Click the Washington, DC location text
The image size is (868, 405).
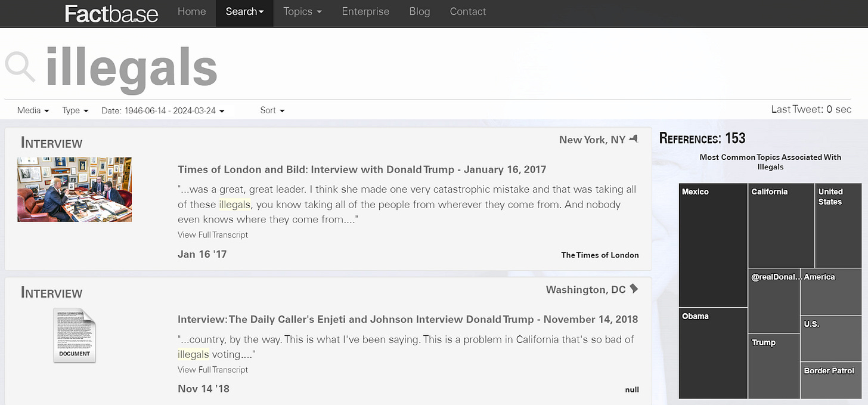tap(585, 290)
